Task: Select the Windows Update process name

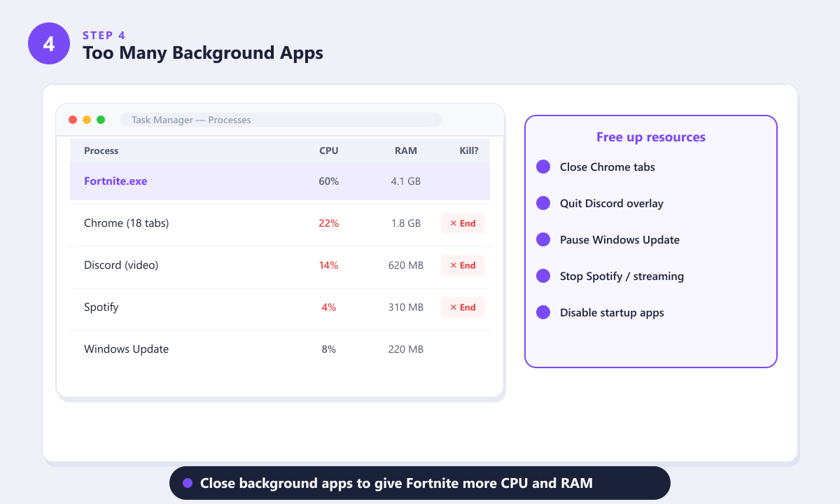Action: pyautogui.click(x=126, y=349)
